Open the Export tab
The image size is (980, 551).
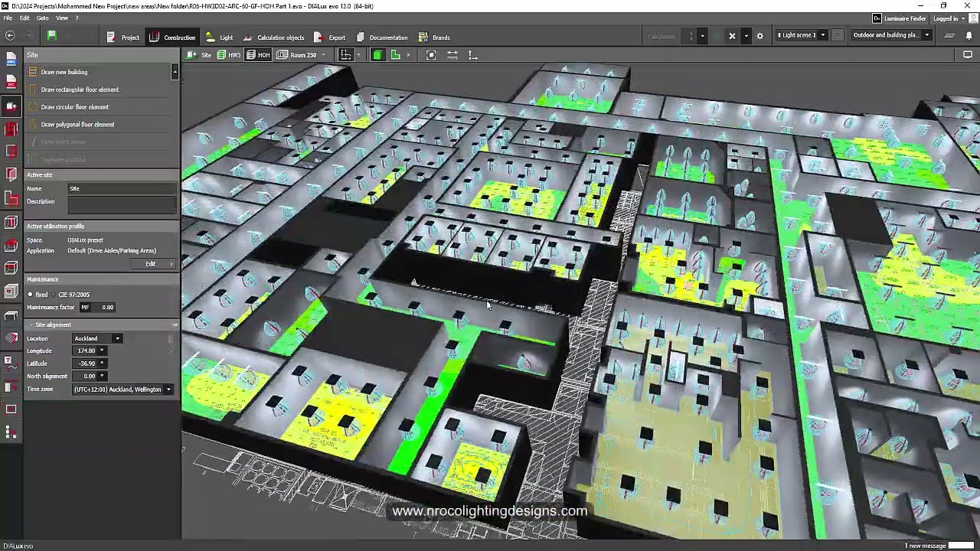click(x=330, y=37)
